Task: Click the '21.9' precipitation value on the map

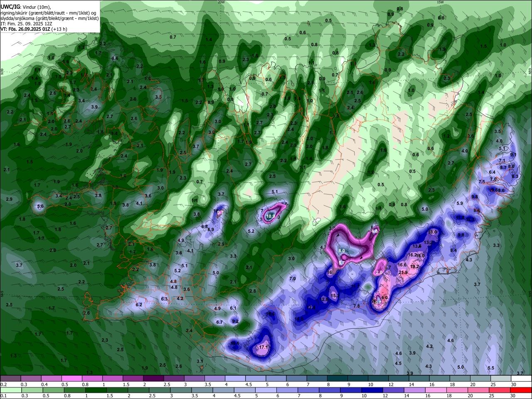Action: point(403,273)
